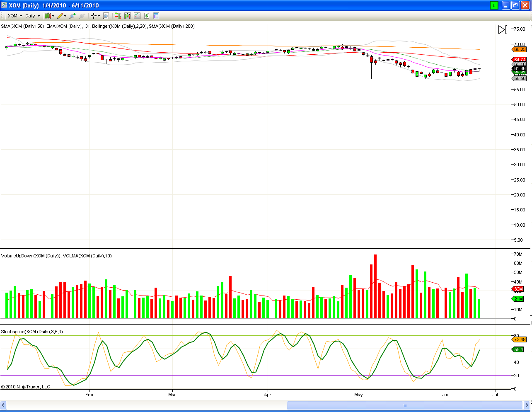Click the candlestick chart style icon
Image resolution: width=532 pixels, height=412 pixels.
point(48,16)
